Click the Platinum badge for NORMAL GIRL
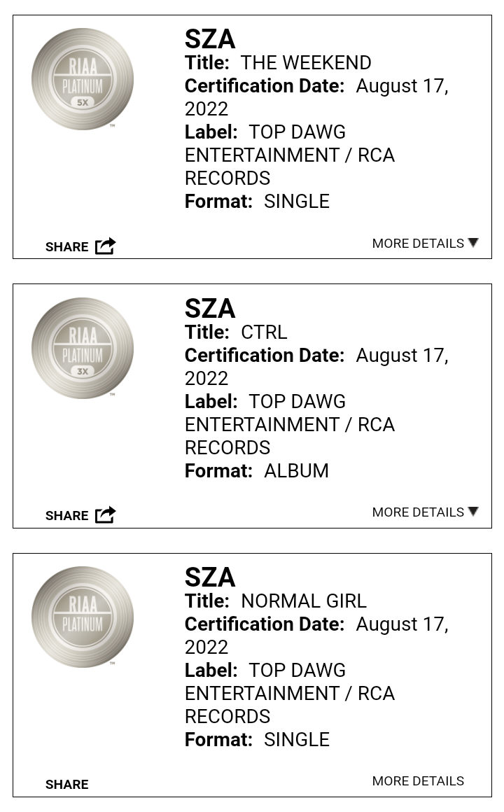 (83, 617)
